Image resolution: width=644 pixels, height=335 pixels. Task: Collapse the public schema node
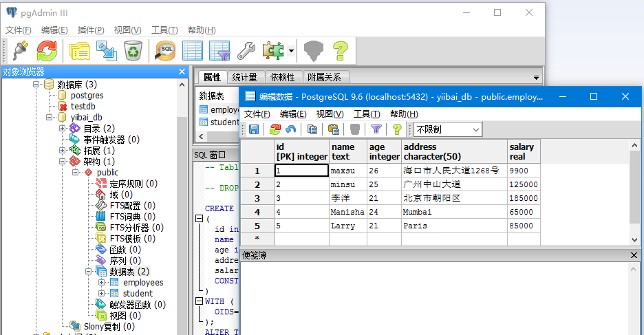click(76, 173)
